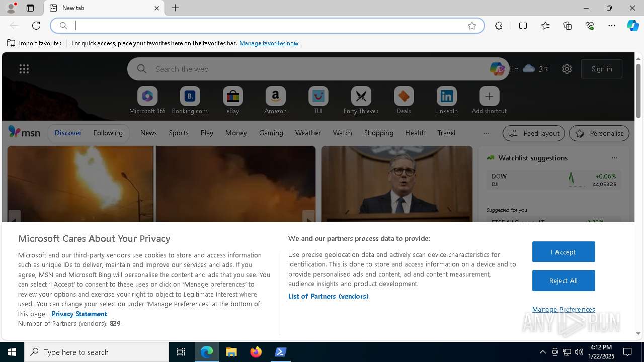Click the Personalise button
644x362 pixels.
[x=599, y=133]
